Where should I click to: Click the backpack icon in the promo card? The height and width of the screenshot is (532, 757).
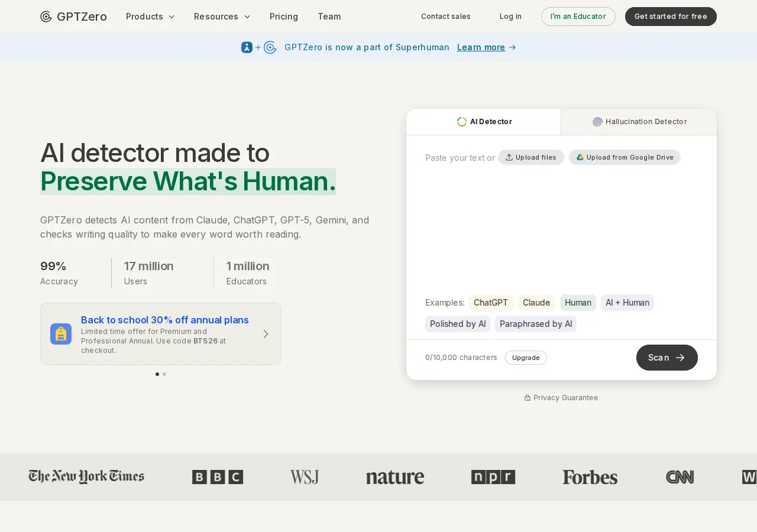pyautogui.click(x=61, y=334)
